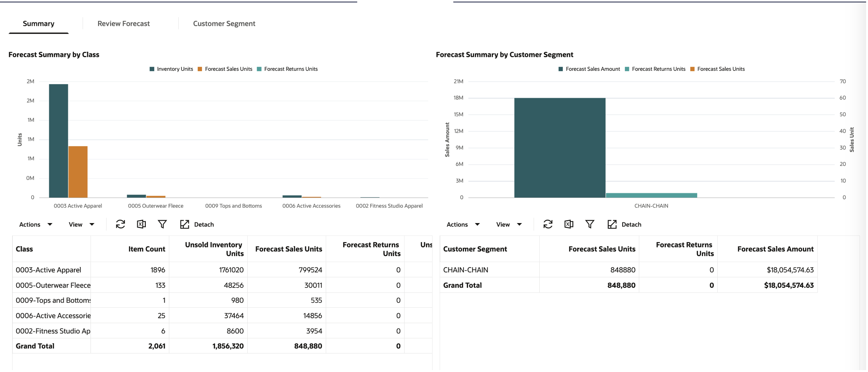
Task: Open the View dropdown for the Class table
Action: [81, 225]
